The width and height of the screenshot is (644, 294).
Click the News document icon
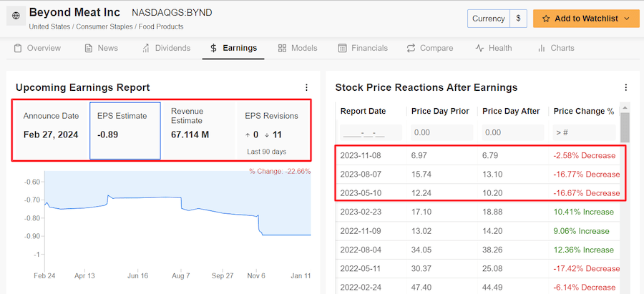point(88,49)
